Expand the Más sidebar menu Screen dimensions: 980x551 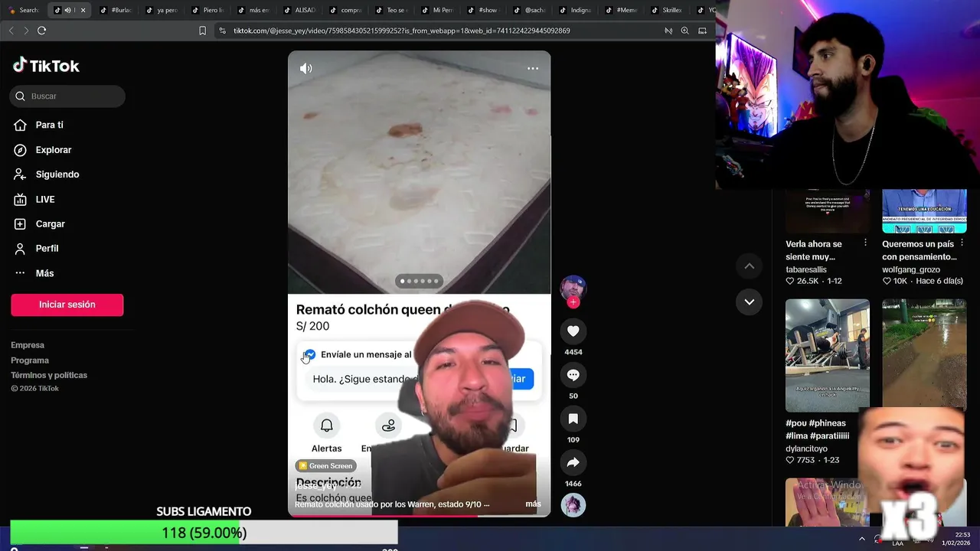click(x=44, y=273)
